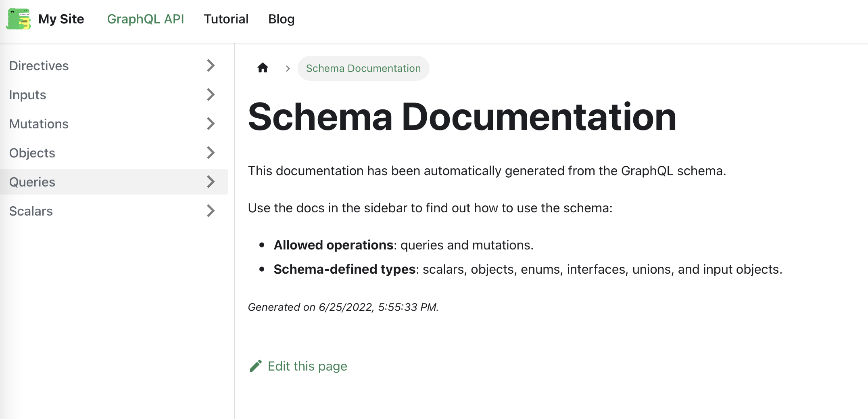This screenshot has height=419, width=868.
Task: Open the Blog page
Action: [281, 19]
